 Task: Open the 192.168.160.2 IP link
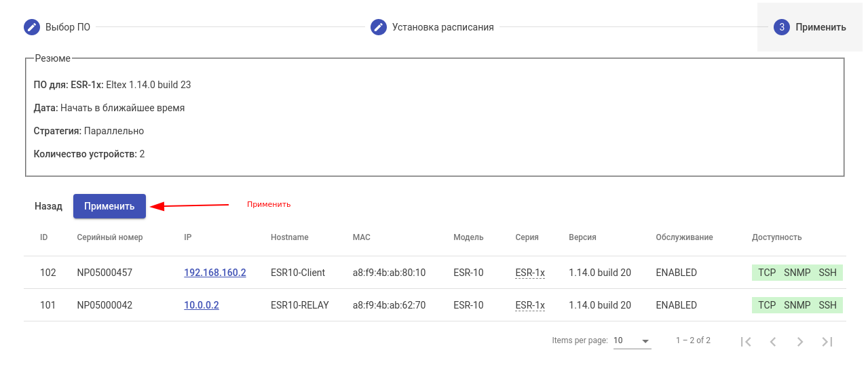(214, 273)
